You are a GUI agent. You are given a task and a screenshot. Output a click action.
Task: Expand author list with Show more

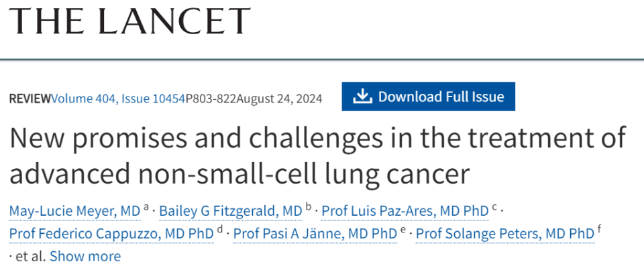[x=85, y=256]
